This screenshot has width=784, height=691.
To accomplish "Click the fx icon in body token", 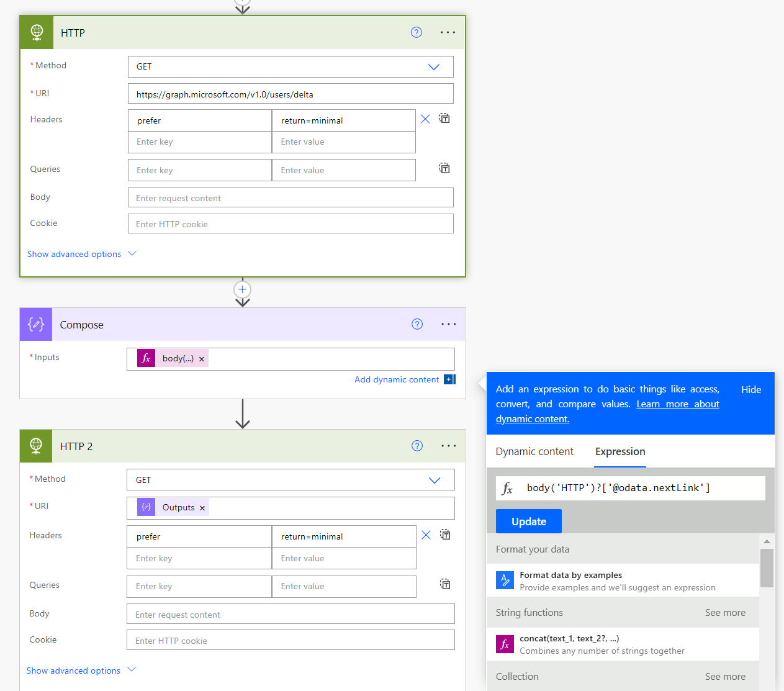I will [x=146, y=358].
